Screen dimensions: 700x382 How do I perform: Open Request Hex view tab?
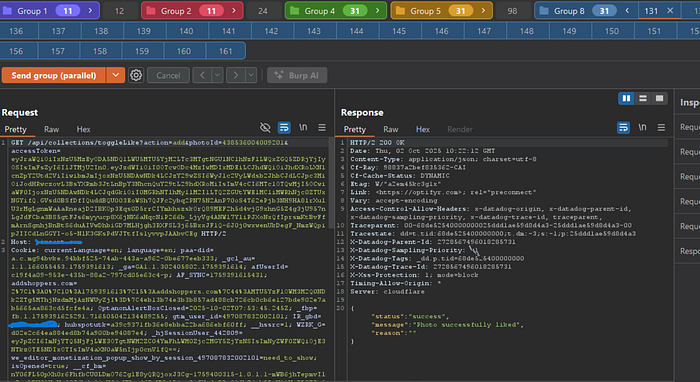click(83, 129)
